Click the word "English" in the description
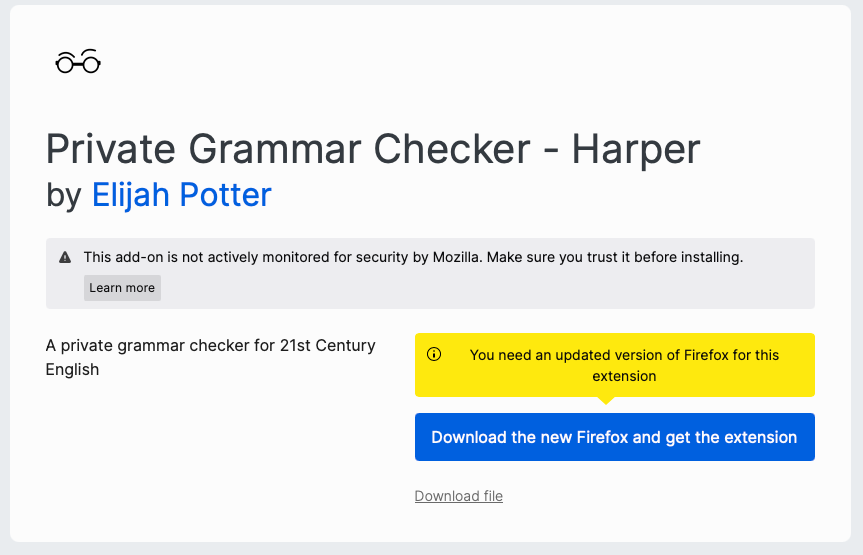The image size is (863, 555). 72,369
